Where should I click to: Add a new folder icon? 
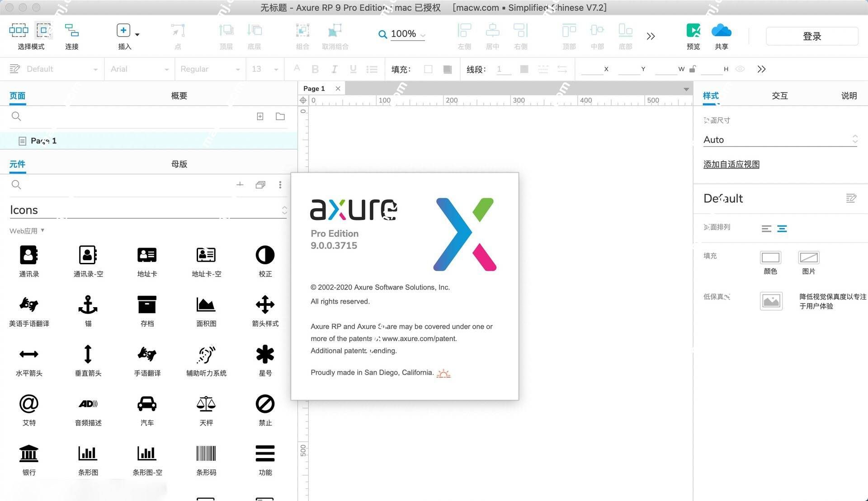pyautogui.click(x=280, y=117)
